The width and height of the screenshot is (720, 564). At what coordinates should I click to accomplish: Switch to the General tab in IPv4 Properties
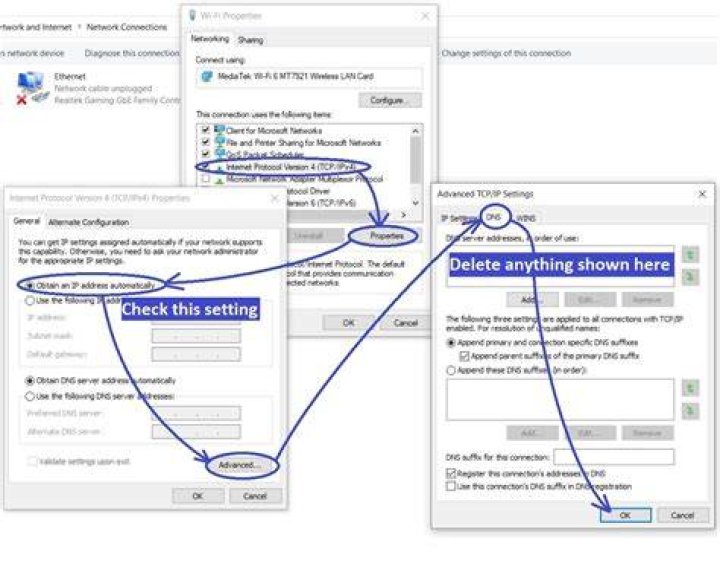pos(27,221)
